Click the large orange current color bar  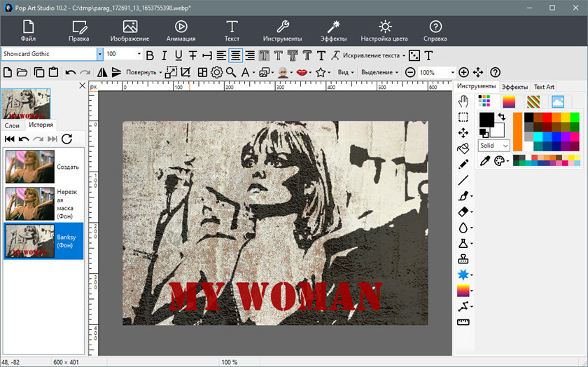point(518,132)
